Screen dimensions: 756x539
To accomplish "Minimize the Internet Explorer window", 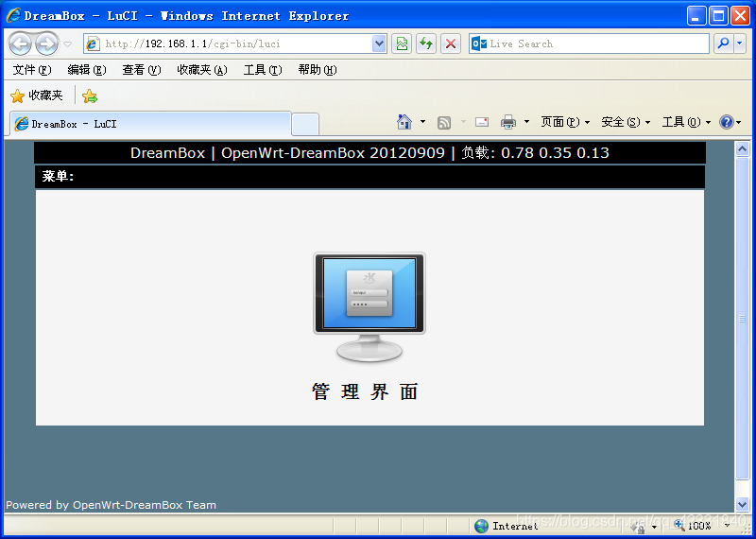I will [696, 16].
